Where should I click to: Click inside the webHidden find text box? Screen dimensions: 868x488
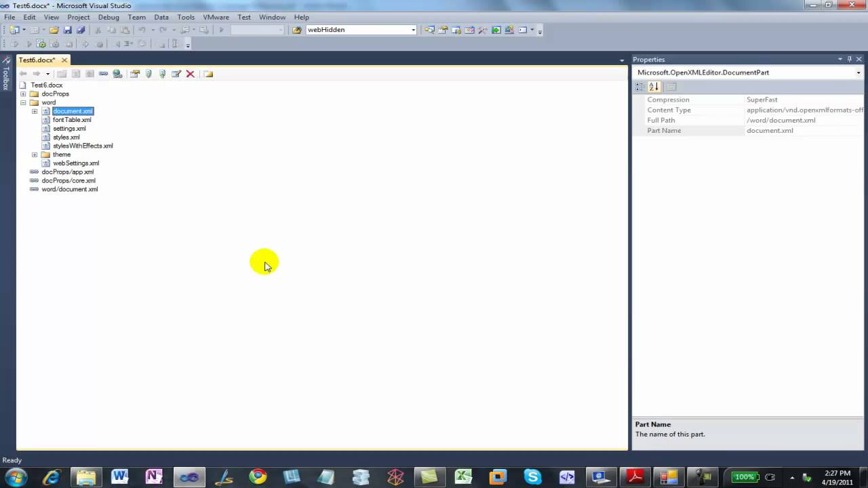click(357, 30)
